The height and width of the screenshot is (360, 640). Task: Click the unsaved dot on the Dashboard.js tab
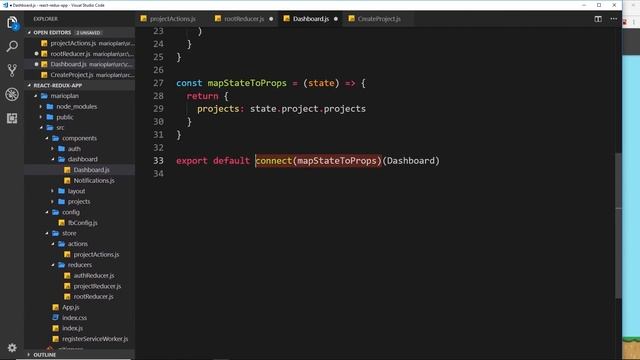pyautogui.click(x=336, y=19)
